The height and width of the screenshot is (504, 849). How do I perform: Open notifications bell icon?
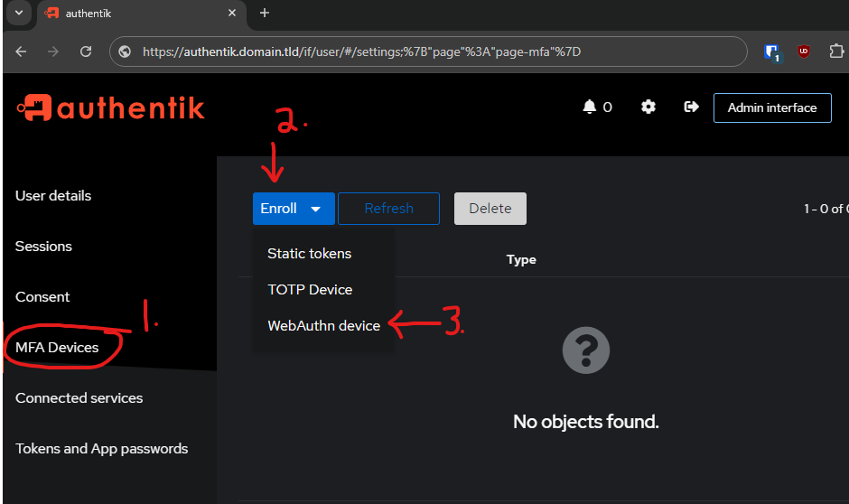pos(589,107)
